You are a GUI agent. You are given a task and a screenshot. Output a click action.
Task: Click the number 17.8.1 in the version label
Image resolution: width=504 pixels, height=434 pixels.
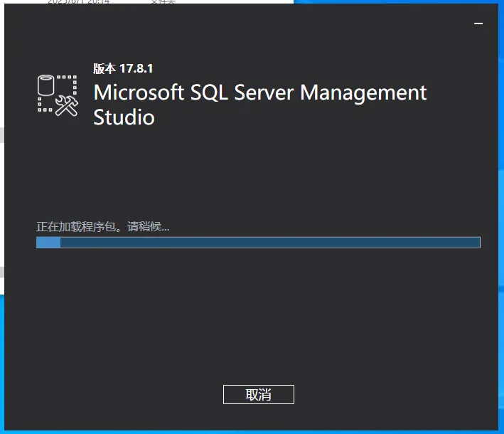click(x=136, y=68)
